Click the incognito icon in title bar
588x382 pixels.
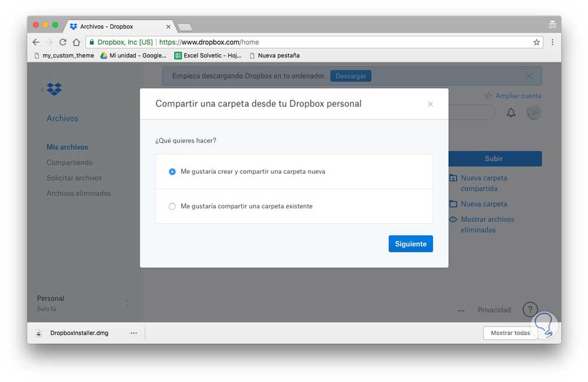click(552, 25)
